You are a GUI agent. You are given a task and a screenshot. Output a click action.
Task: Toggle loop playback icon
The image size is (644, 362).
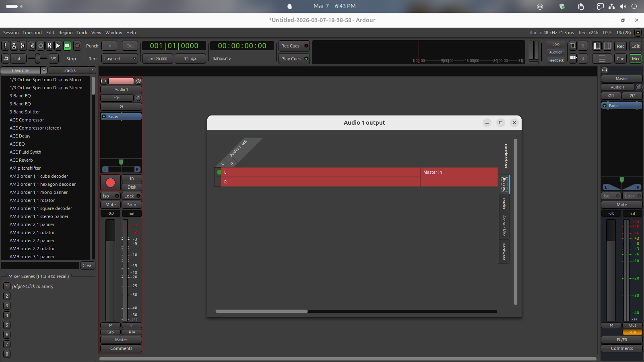tap(40, 46)
